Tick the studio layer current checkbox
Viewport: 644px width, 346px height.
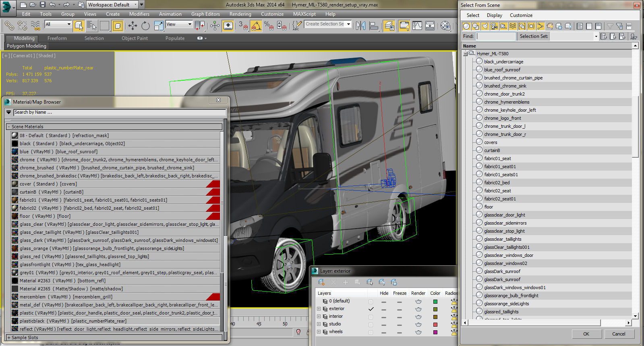pyautogui.click(x=371, y=324)
